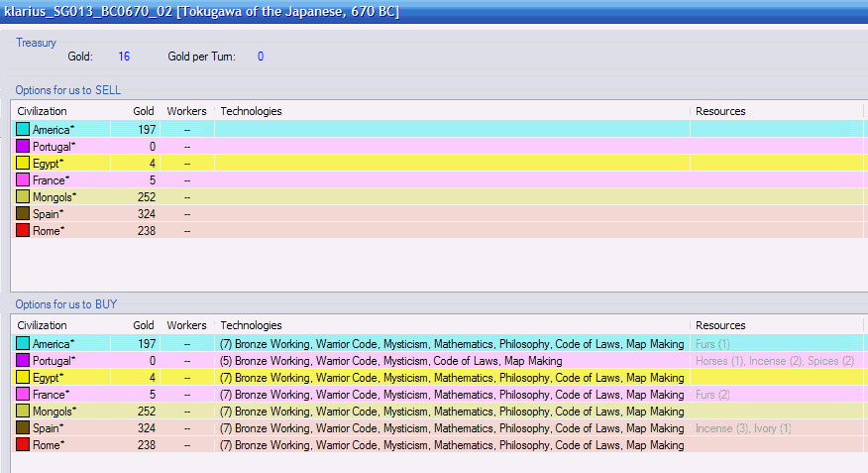Viewport: 868px width, 473px height.
Task: Select Spain name in BUY list
Action: (x=48, y=428)
